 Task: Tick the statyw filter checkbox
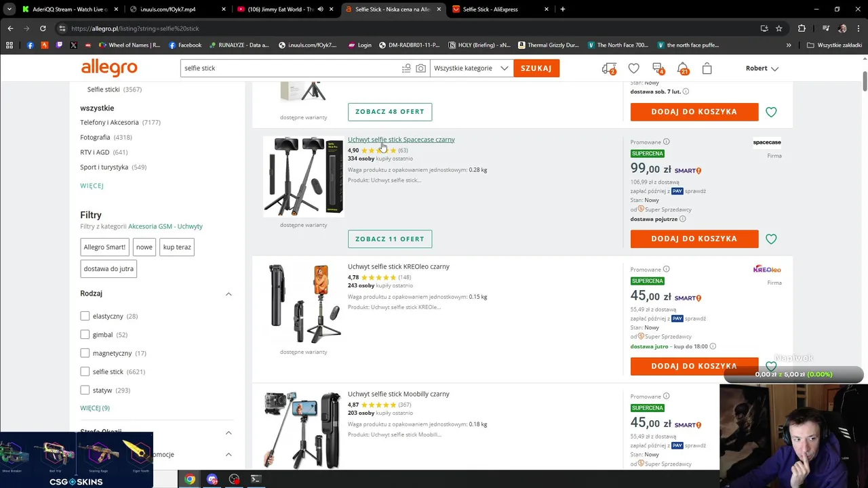click(85, 390)
